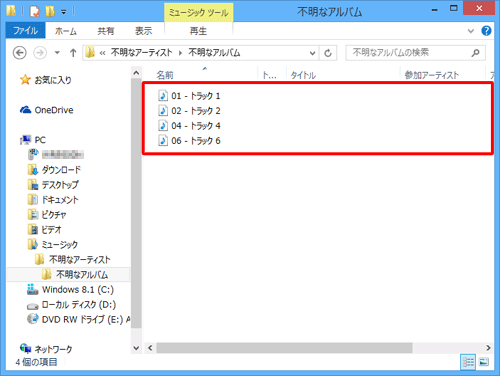
Task: Open the ミュージック folder
Action: (59, 245)
